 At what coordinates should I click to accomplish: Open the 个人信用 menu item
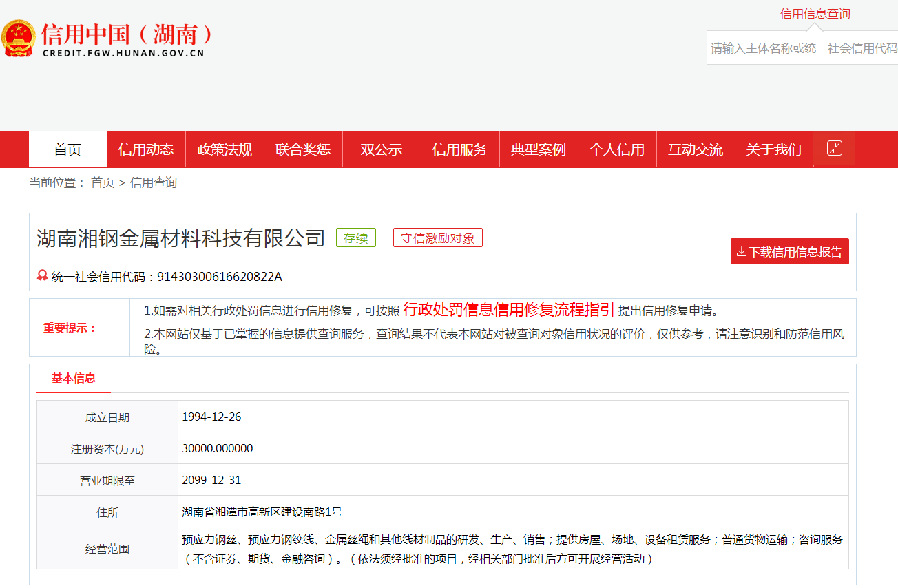[617, 149]
